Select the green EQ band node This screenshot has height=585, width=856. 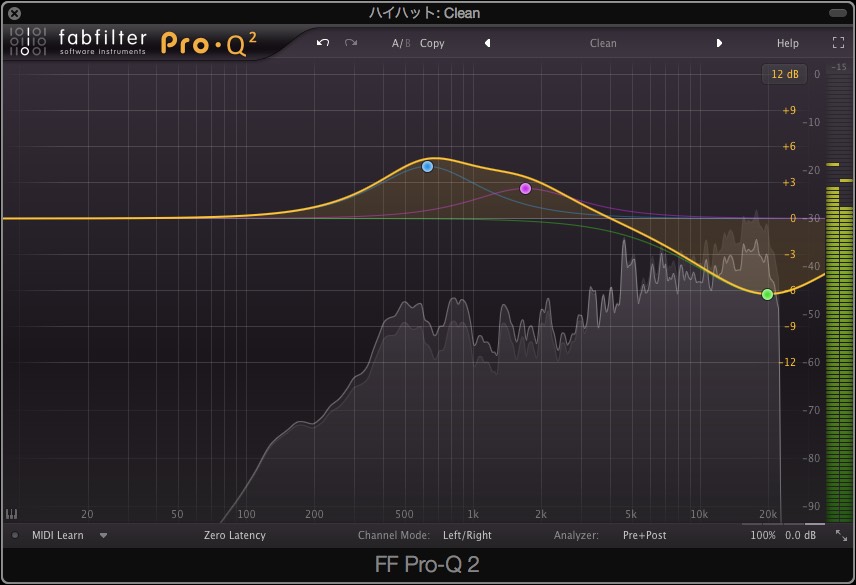(x=767, y=294)
